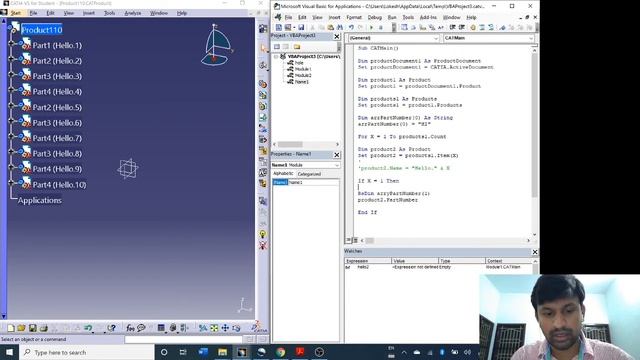Expand Part4 (Hello.4) node in CATIA tree
Screen dimensions: 640x360
coord(11,90)
